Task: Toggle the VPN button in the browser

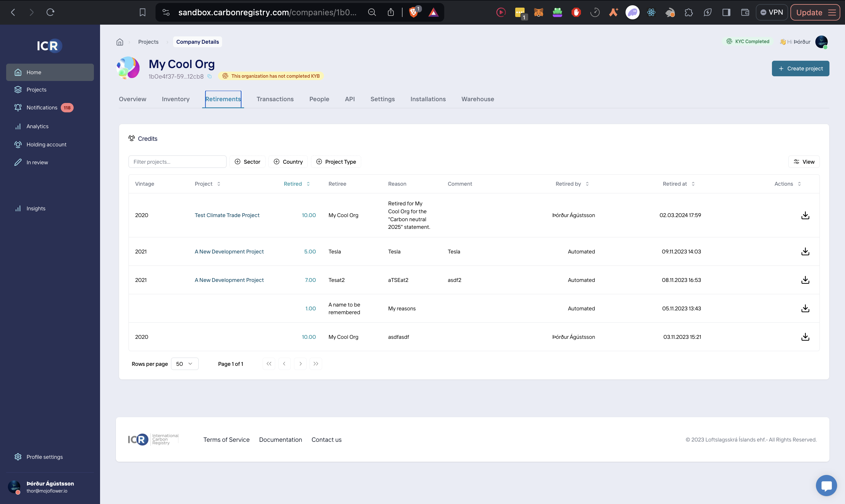Action: pyautogui.click(x=771, y=13)
